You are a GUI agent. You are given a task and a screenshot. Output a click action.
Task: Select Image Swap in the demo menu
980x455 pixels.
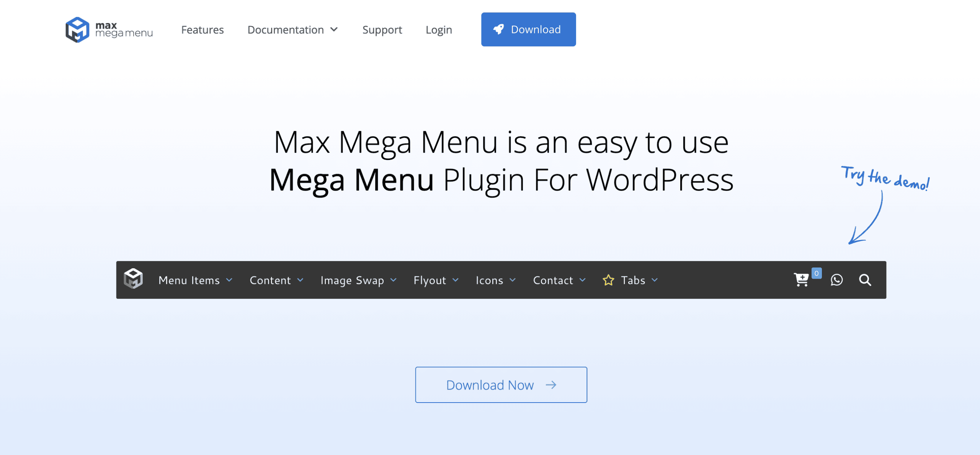click(352, 280)
